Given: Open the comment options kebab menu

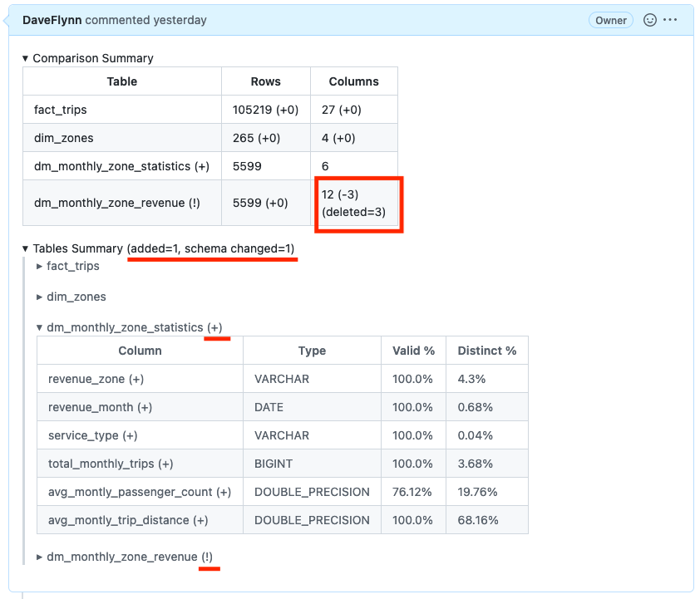Looking at the screenshot, I should [670, 20].
